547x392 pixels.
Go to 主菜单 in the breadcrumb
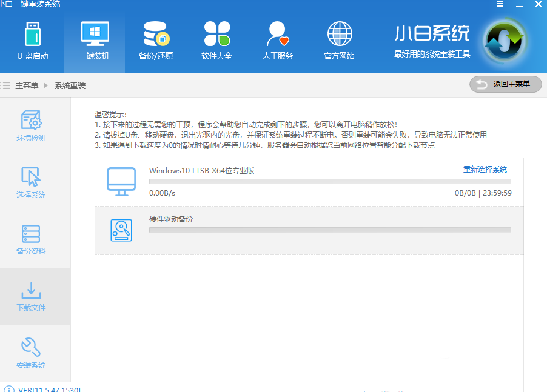[27, 85]
